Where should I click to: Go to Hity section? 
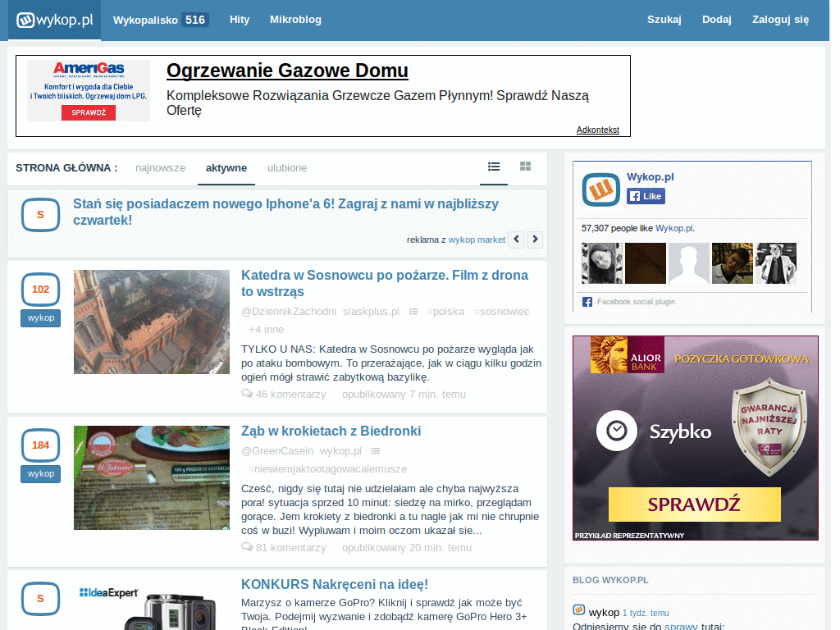click(x=240, y=20)
